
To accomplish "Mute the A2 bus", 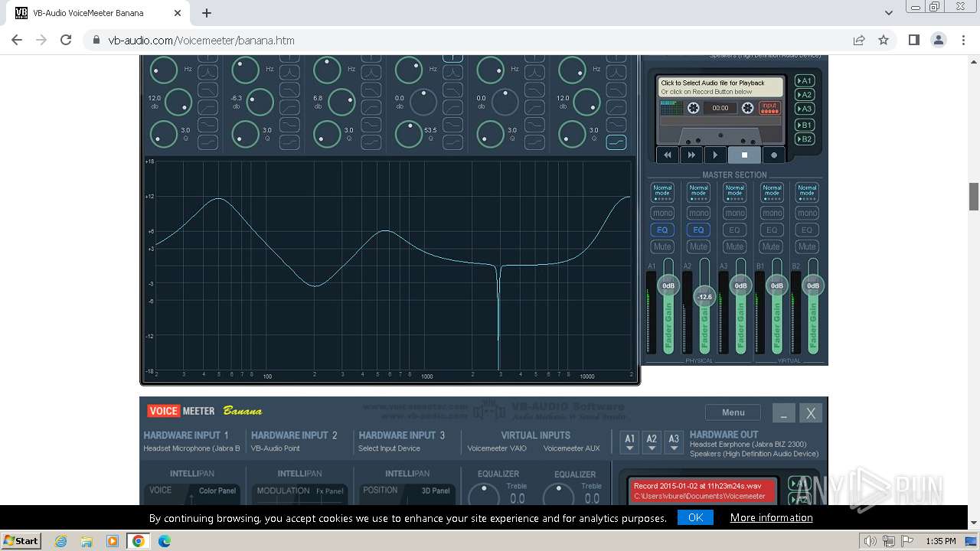I will (x=698, y=246).
